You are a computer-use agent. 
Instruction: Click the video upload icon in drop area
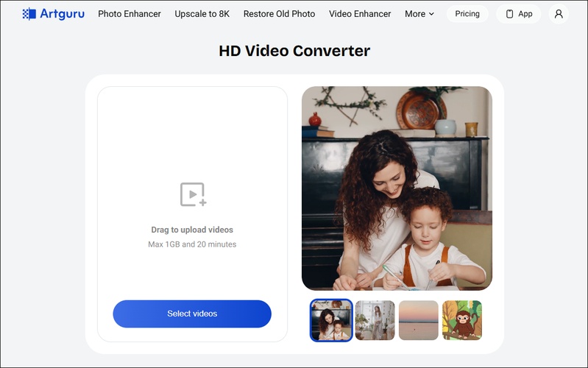click(x=193, y=194)
